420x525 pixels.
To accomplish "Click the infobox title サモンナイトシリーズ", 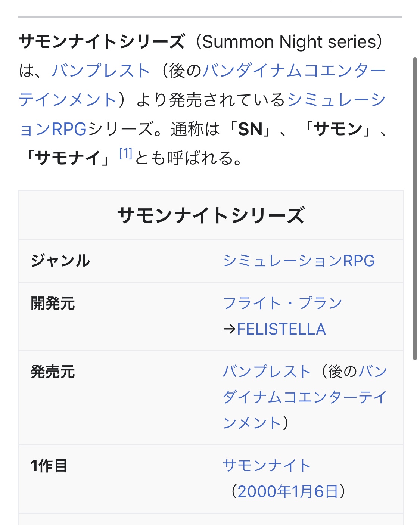I will [211, 215].
